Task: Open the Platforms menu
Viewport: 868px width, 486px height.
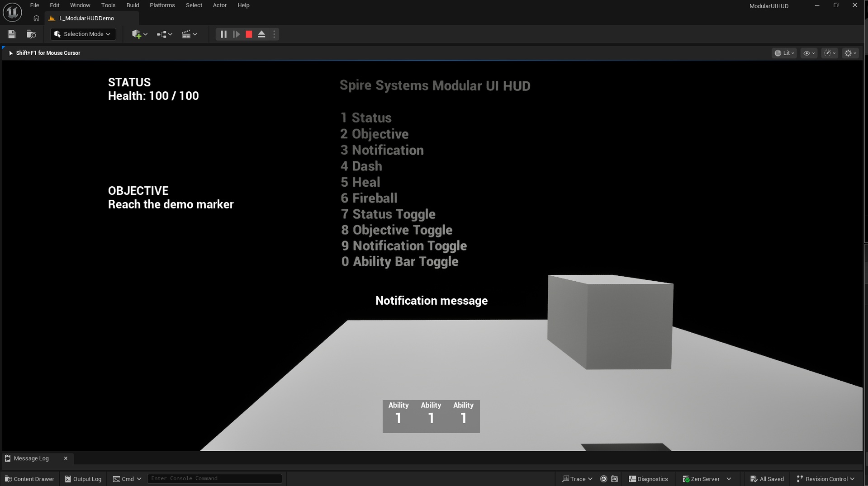Action: coord(162,5)
